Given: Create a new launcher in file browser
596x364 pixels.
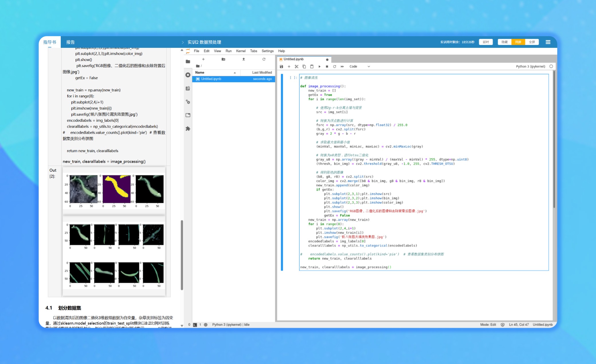Looking at the screenshot, I should pos(203,59).
